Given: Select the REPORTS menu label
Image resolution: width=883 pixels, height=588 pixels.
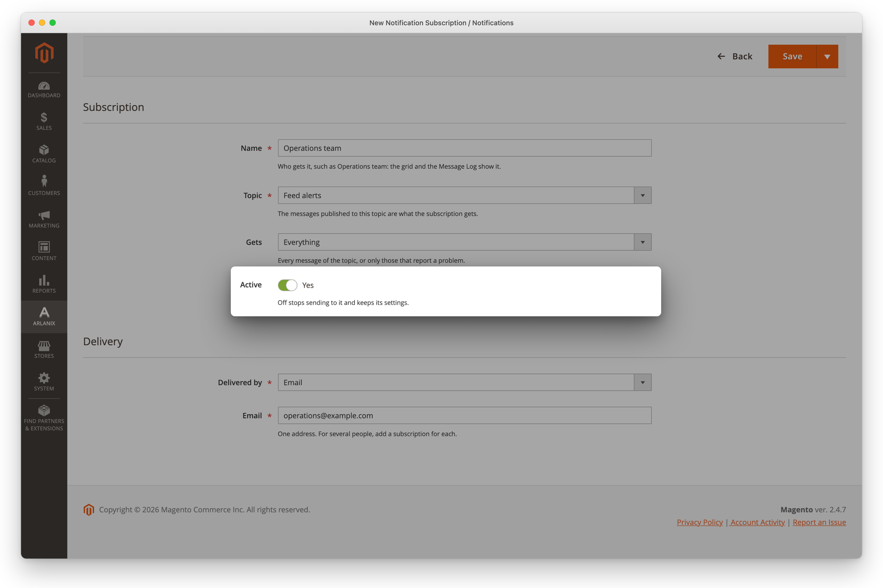Looking at the screenshot, I should [x=44, y=291].
